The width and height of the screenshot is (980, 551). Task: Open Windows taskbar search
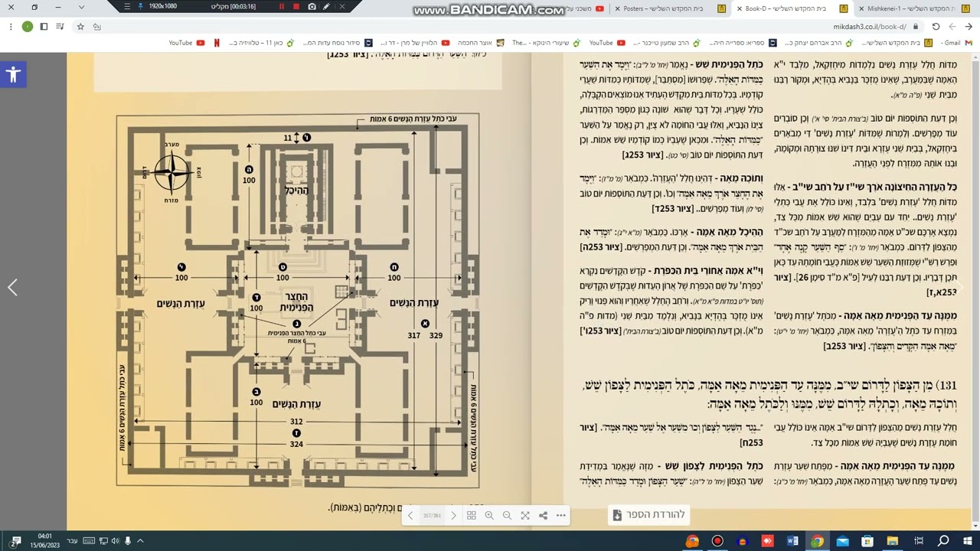943,541
